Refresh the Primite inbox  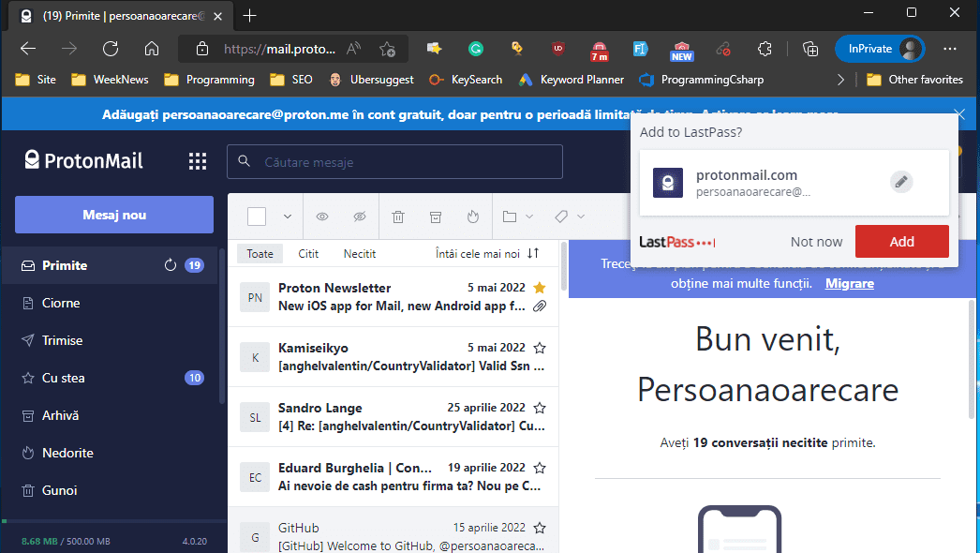pos(170,265)
